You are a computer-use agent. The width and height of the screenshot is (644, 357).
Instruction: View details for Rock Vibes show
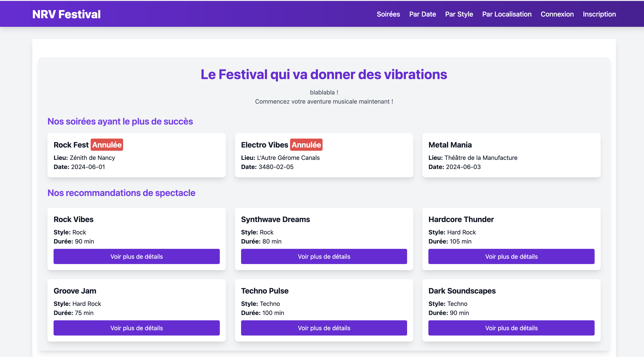tap(137, 256)
